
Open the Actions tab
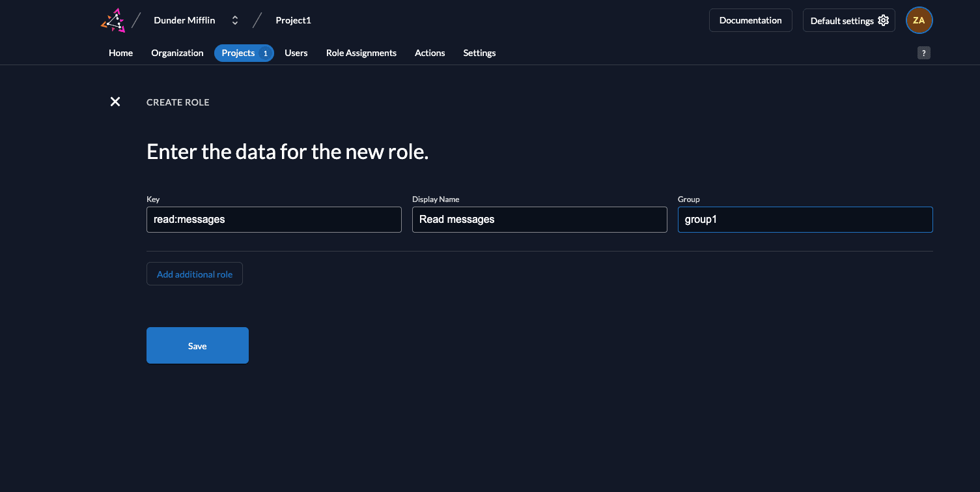point(430,53)
